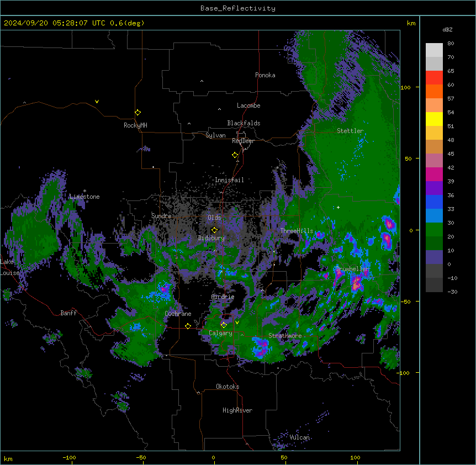
Task: Pick the bright green 20-30 dBZ legend swatch
Action: [x=434, y=230]
